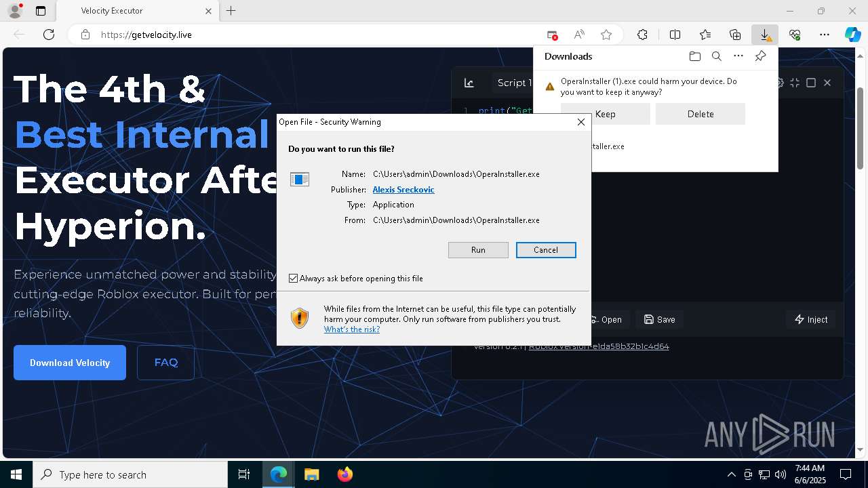This screenshot has height=488, width=868.
Task: Cancel the Open File security warning
Action: click(x=546, y=250)
